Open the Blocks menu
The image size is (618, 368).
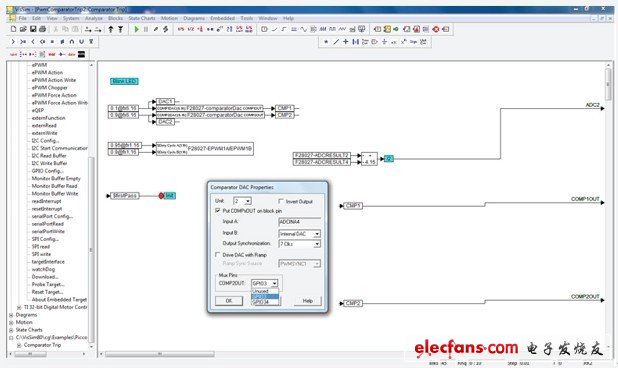tap(115, 18)
